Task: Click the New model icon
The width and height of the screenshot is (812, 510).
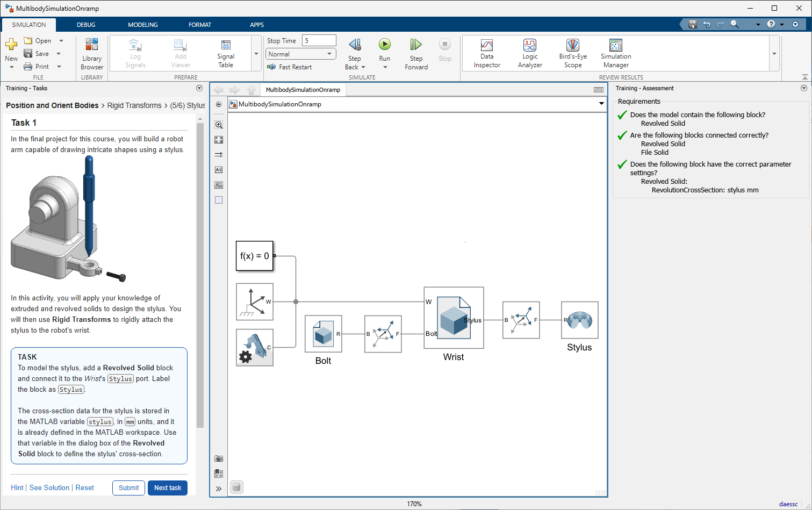Action: [x=11, y=45]
